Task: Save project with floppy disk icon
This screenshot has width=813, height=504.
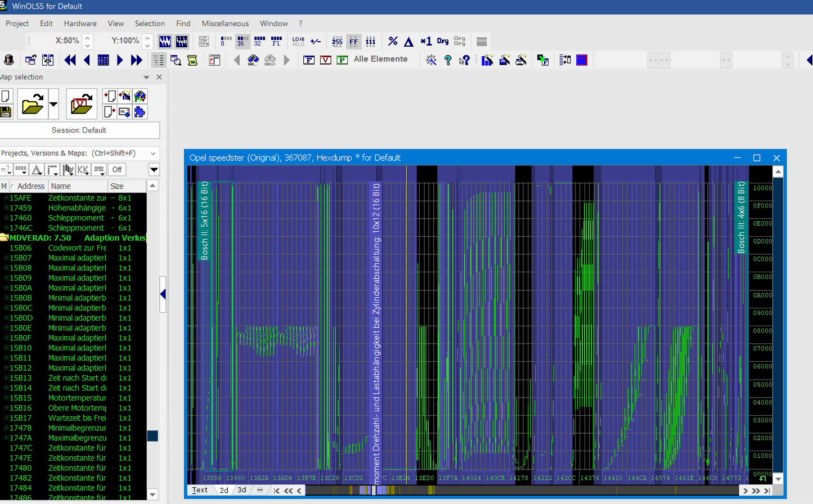Action: (x=6, y=112)
